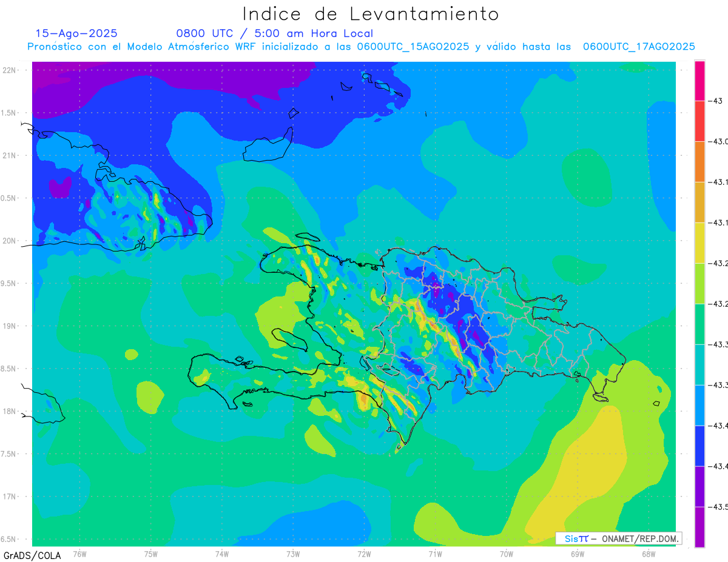Click '0800 UTC / 5:00 am Hora Local'
Screen dimensions: 728x562
275,33
